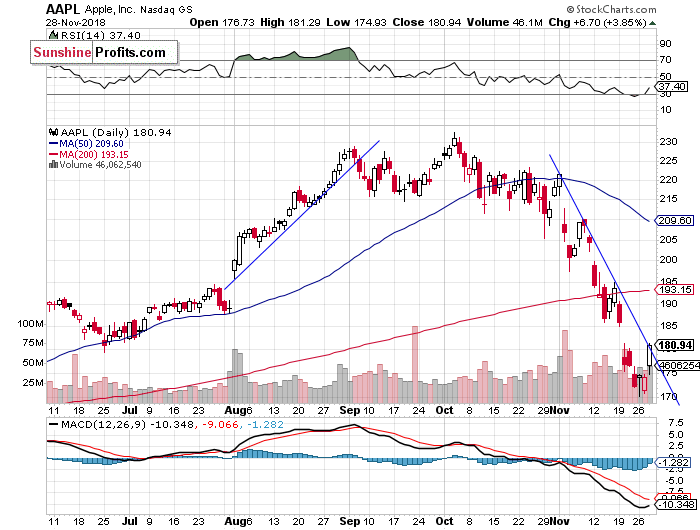Click the RSI mountain icon beside RSI(14)
Viewport: 700px width, 530px height.
[54, 35]
